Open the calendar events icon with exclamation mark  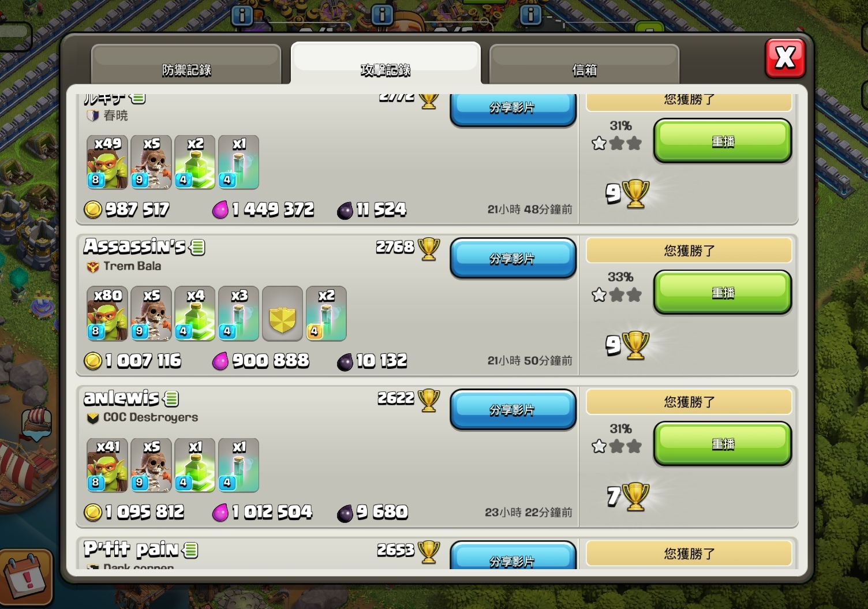point(25,577)
